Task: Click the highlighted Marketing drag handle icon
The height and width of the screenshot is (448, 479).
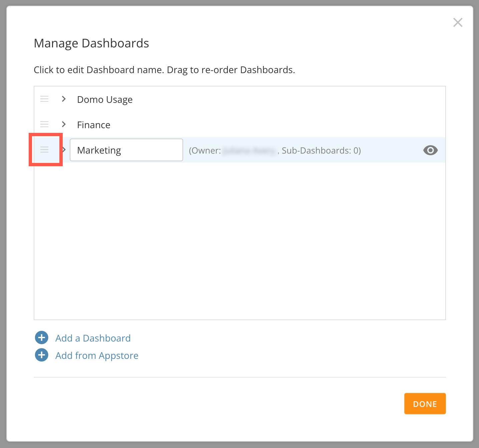Action: [x=44, y=150]
